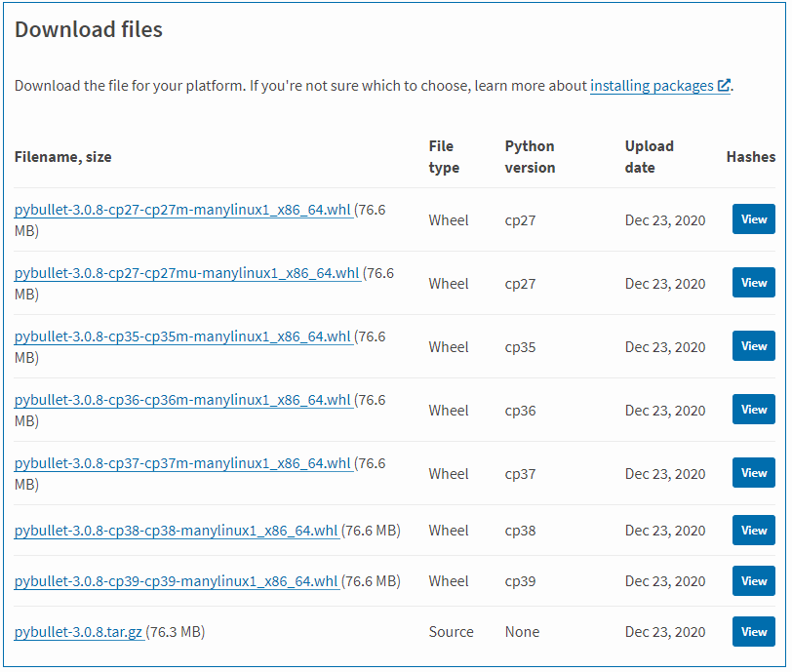View hashes for the tar.gz source file
The image size is (792, 672).
pos(753,631)
